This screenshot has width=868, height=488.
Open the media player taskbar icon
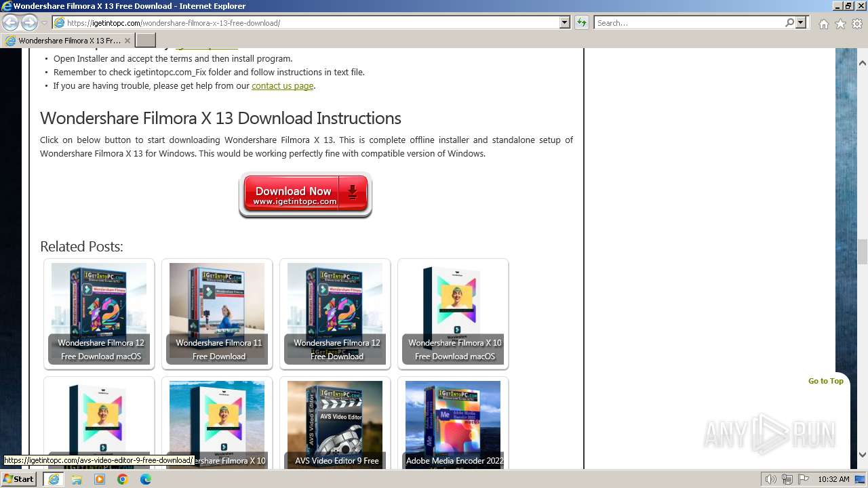click(100, 479)
